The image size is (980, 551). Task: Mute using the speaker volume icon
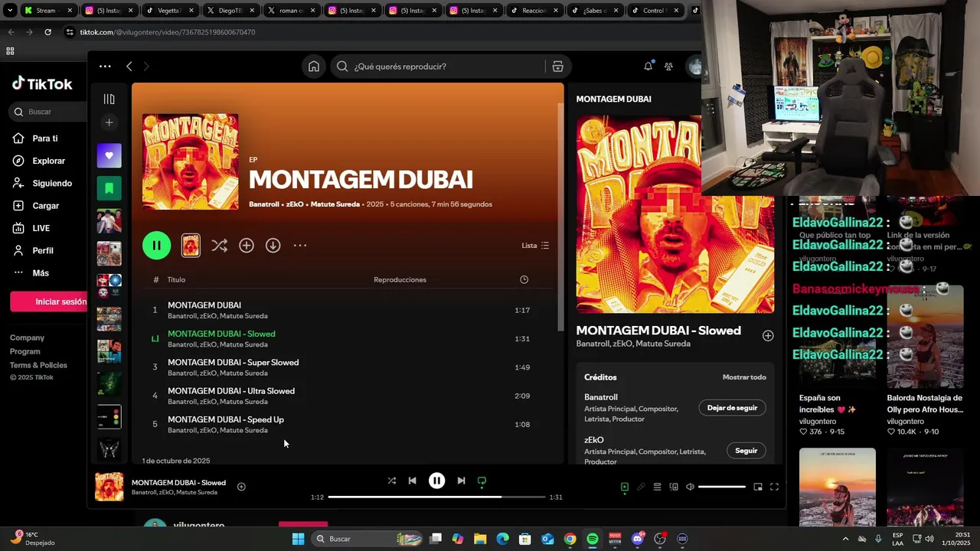(690, 487)
